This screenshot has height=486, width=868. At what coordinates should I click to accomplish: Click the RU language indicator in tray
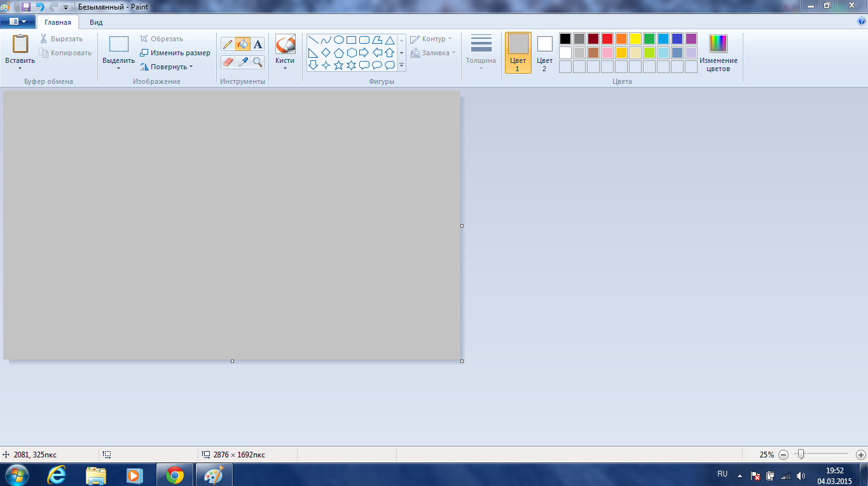tap(722, 474)
